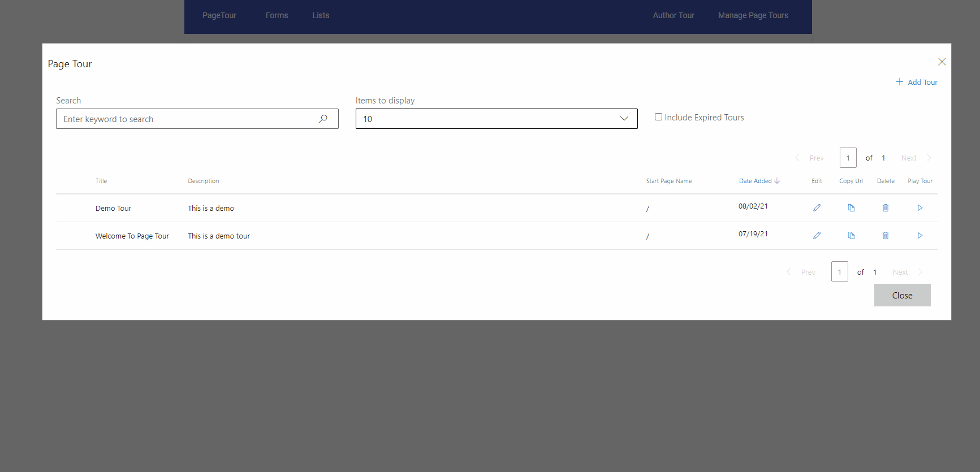Open Forms nav item in background

tap(277, 15)
